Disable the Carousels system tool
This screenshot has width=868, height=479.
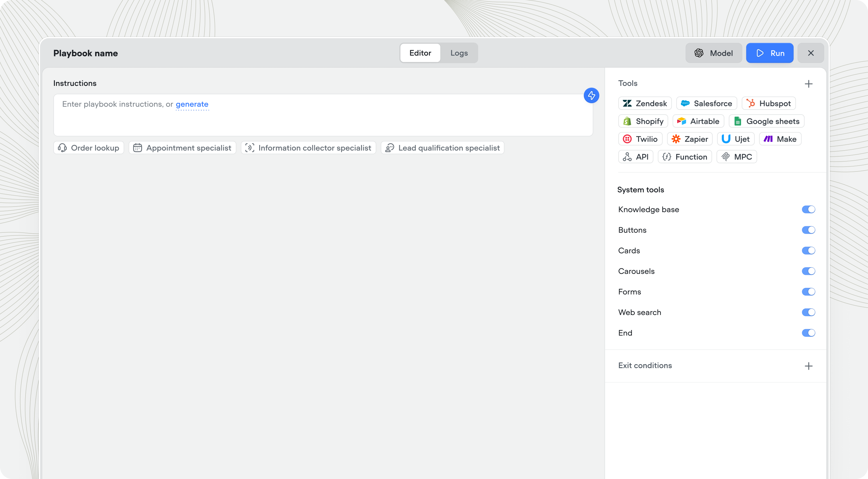808,271
